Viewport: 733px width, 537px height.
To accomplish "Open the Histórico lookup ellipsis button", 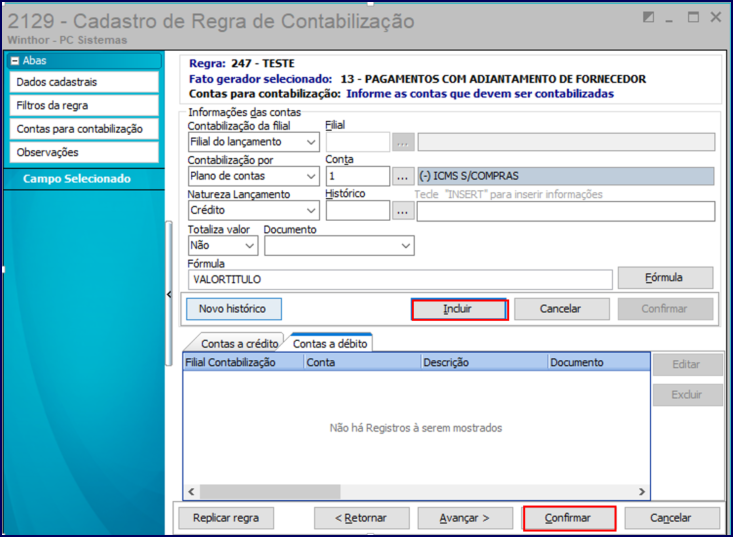I will point(403,211).
